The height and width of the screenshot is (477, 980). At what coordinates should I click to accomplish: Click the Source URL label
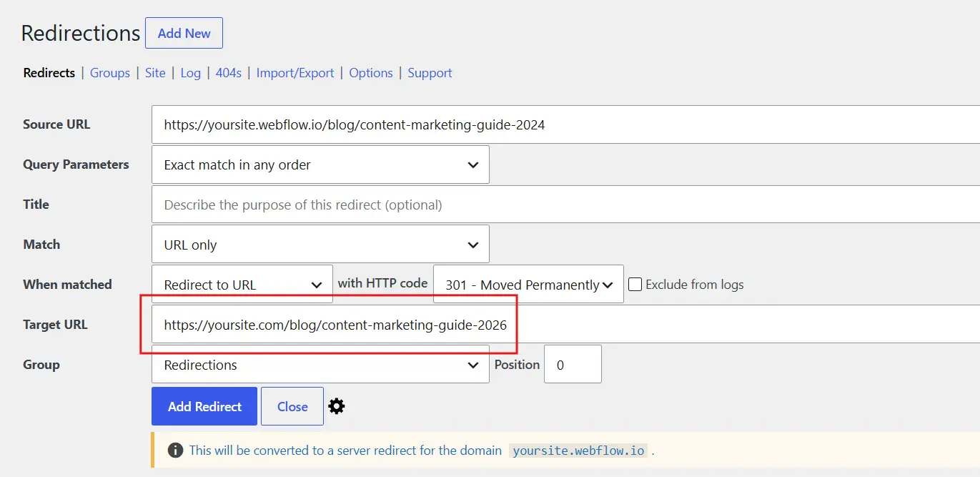[x=56, y=124]
